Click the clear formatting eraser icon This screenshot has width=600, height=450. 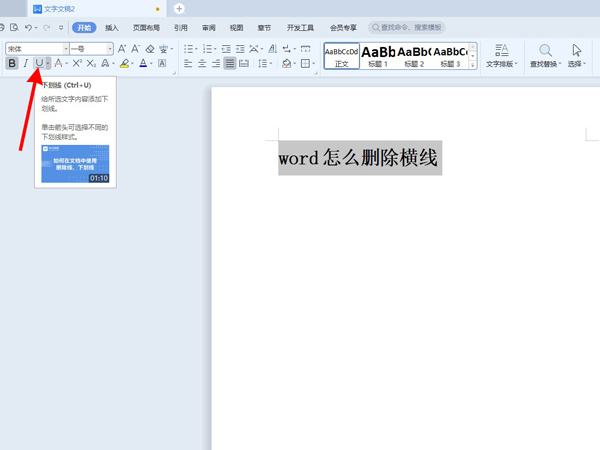(149, 48)
